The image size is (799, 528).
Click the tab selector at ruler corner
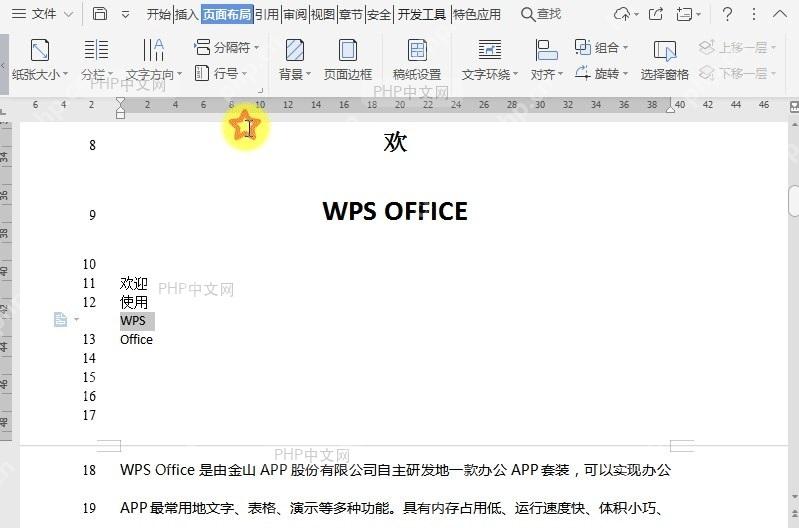(4, 110)
